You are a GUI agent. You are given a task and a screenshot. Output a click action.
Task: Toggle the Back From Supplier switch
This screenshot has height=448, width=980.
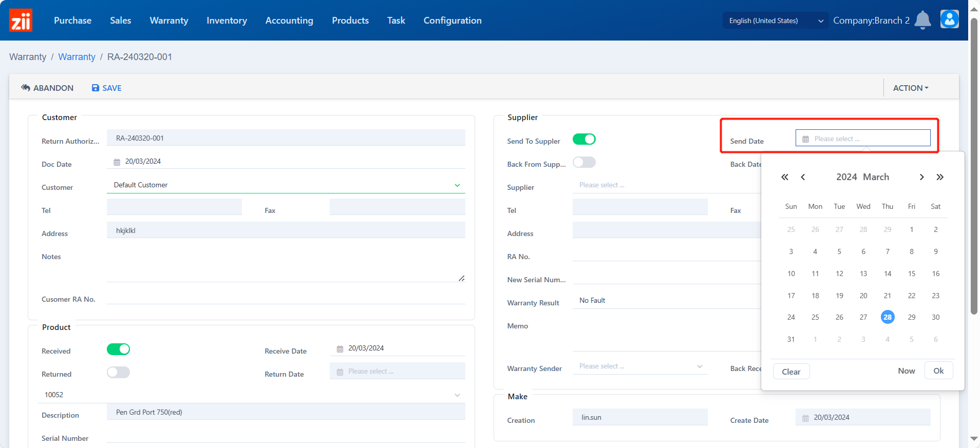pos(584,162)
